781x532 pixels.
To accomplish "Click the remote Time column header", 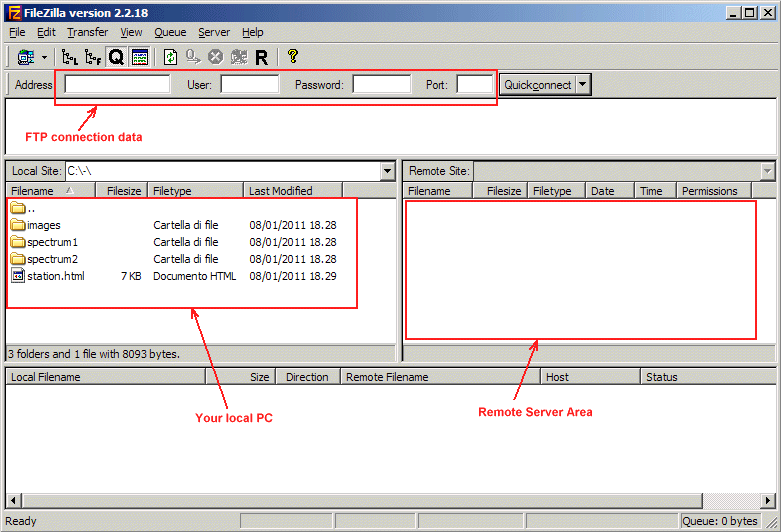I will pos(655,191).
